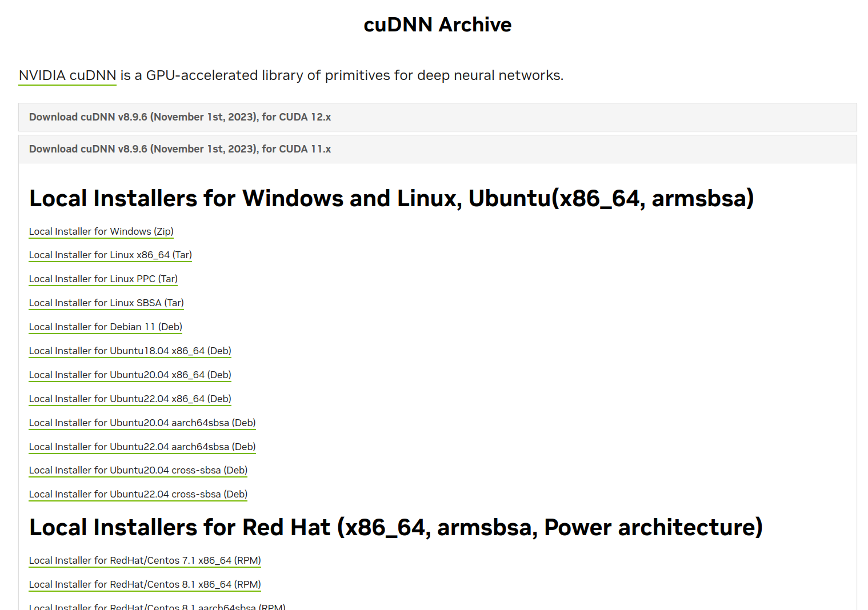Download Local Installer for Debian 11 (Deb)
This screenshot has width=868, height=610.
click(x=106, y=327)
